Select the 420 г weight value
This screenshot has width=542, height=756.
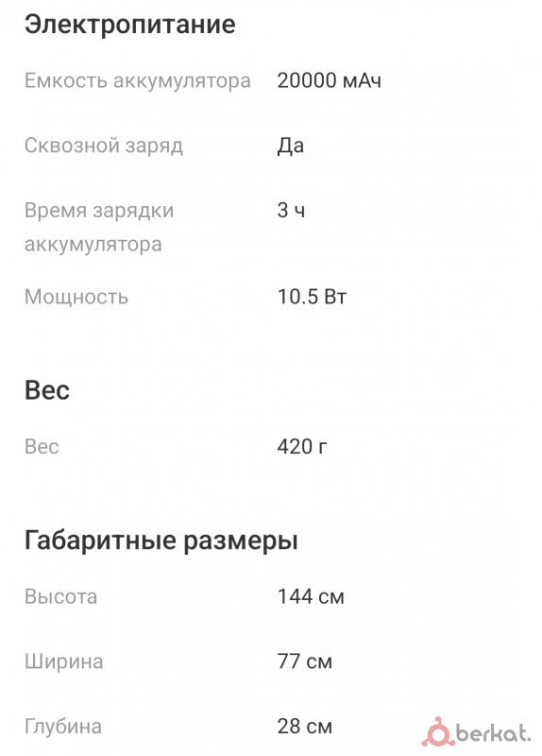302,446
